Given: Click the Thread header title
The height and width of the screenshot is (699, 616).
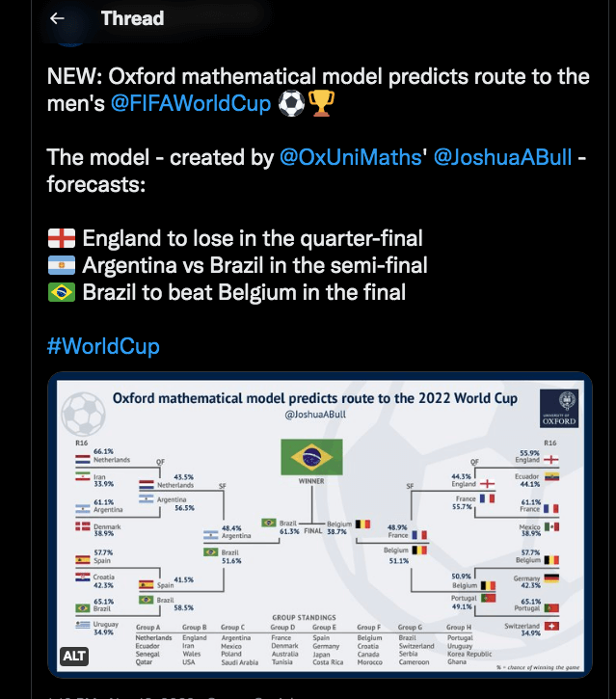Looking at the screenshot, I should click(x=132, y=18).
